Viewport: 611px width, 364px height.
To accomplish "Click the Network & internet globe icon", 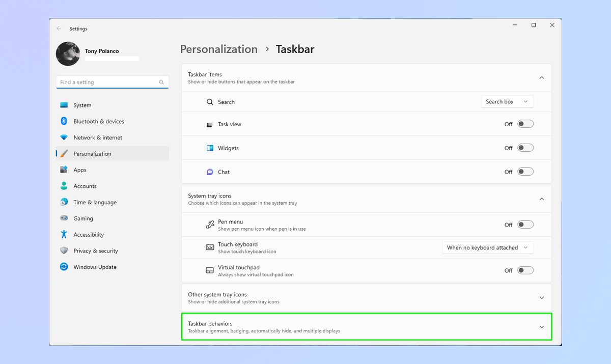I will click(x=64, y=137).
